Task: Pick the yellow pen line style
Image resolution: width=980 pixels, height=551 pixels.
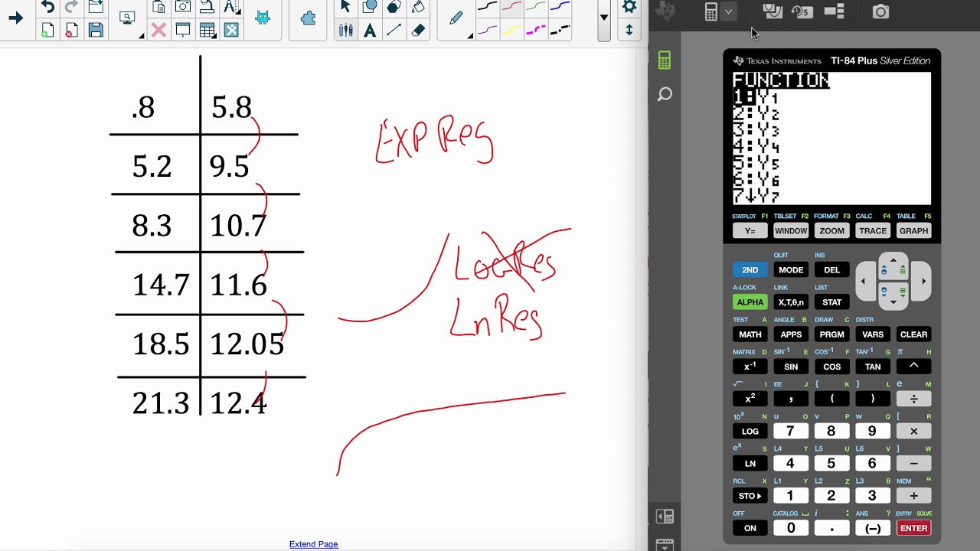Action: pos(511,31)
